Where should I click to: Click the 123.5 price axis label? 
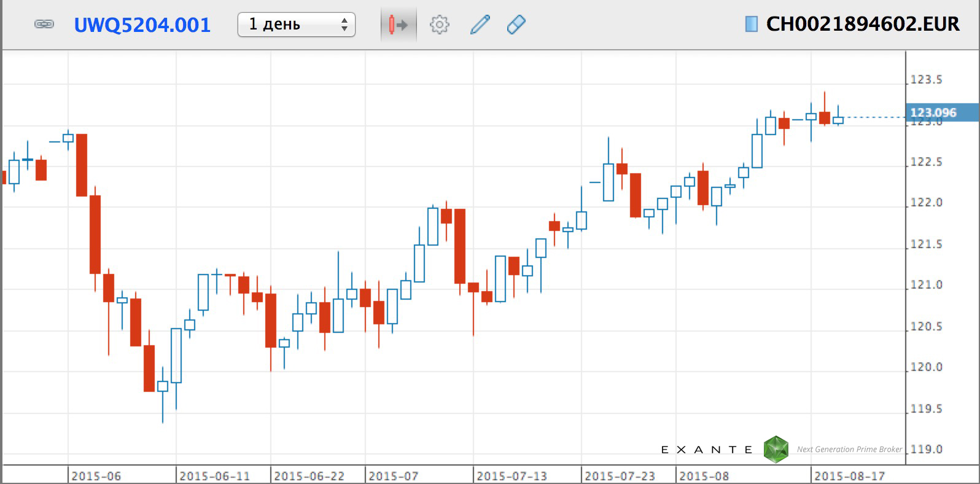tap(925, 80)
